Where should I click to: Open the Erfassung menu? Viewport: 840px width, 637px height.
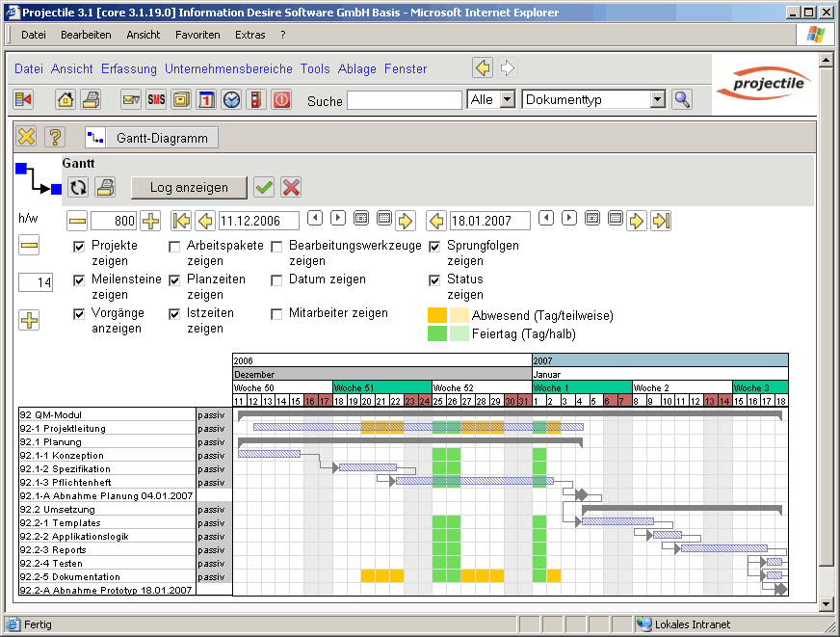(129, 68)
